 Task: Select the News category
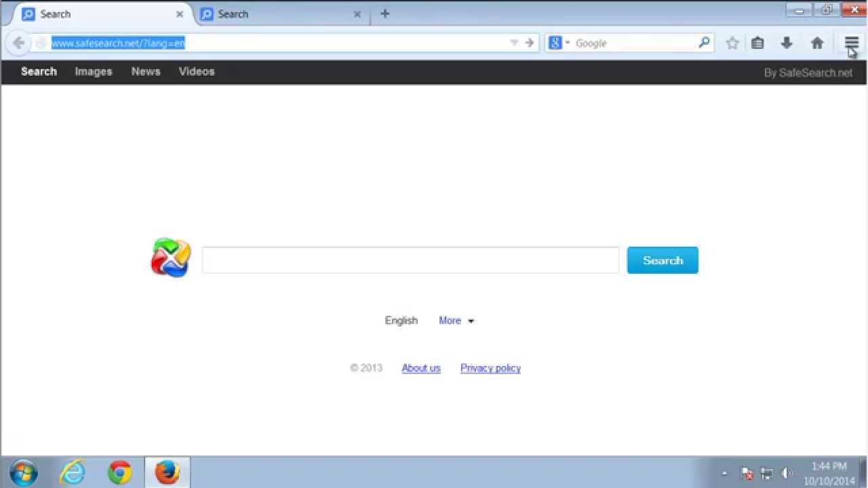pyautogui.click(x=146, y=71)
